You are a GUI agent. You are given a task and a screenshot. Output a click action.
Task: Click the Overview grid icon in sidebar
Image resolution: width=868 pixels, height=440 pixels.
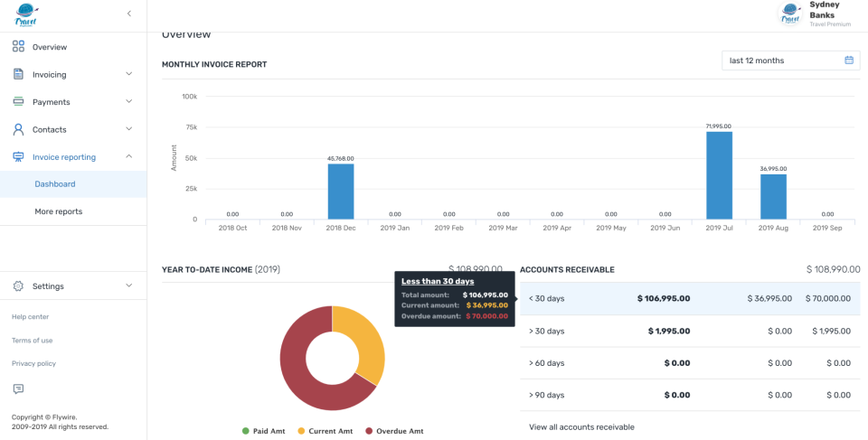point(18,47)
